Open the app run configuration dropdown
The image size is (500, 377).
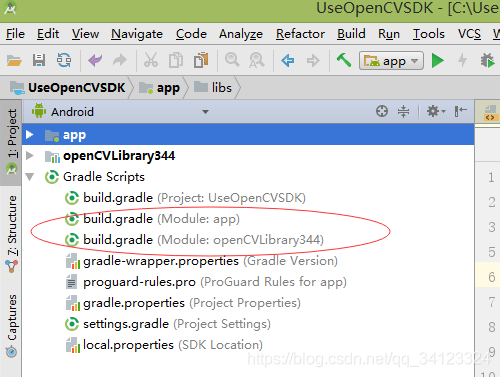[391, 61]
